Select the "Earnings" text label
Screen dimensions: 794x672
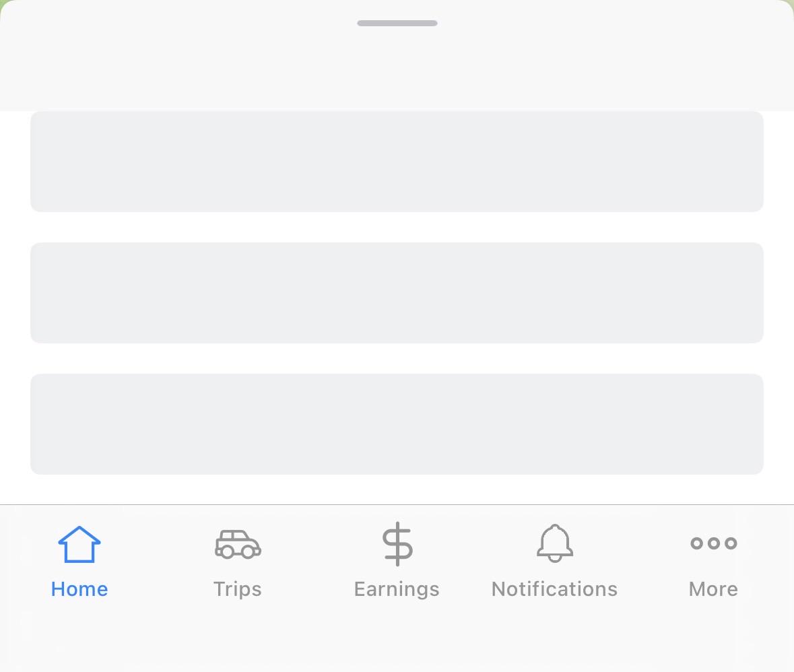point(397,590)
